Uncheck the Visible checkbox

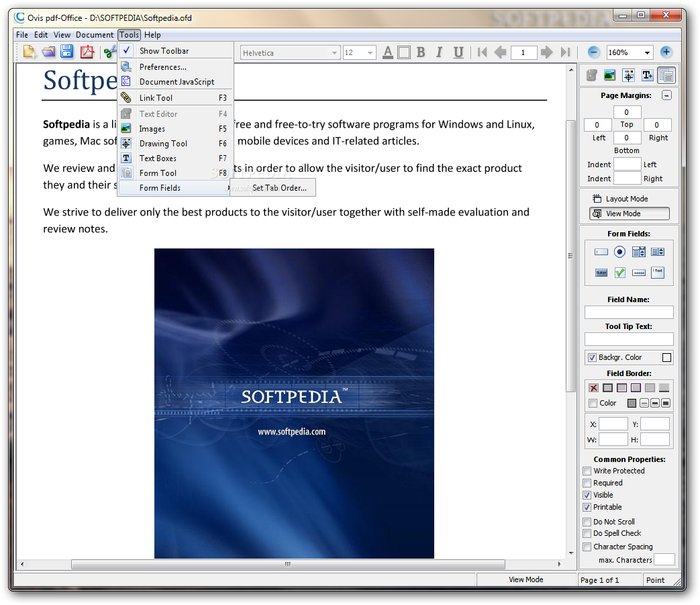tap(587, 495)
